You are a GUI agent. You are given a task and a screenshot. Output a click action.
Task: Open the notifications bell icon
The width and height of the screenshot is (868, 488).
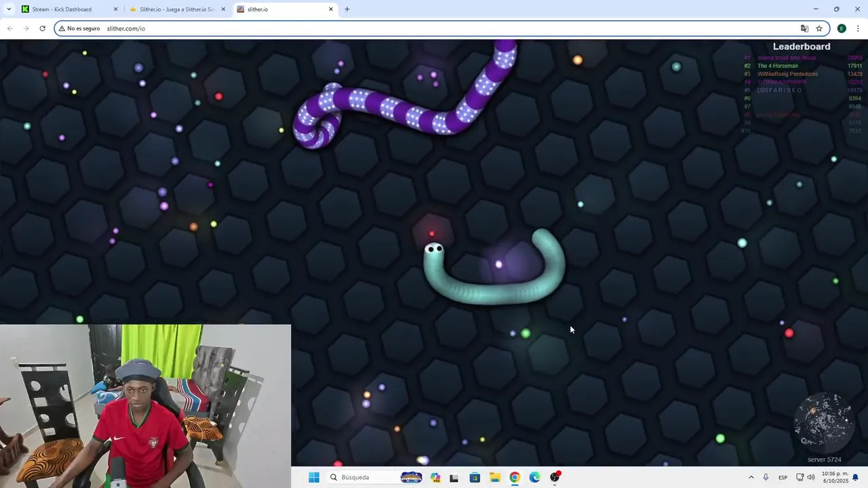coord(856,477)
